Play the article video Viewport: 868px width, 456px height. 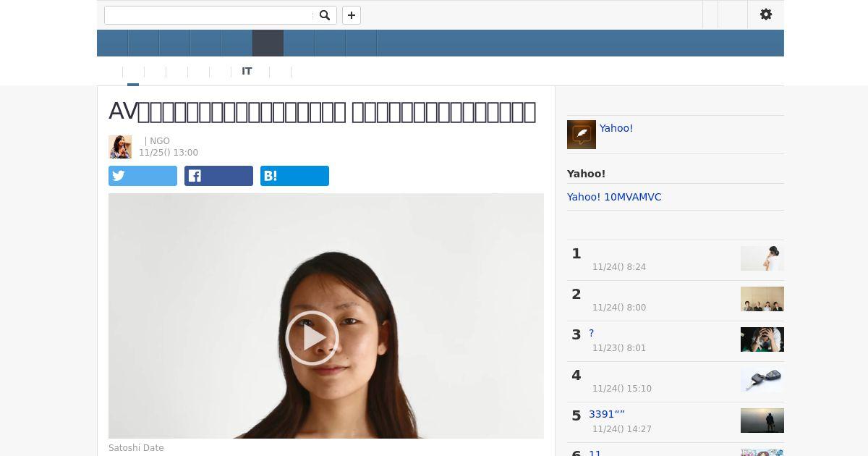312,337
